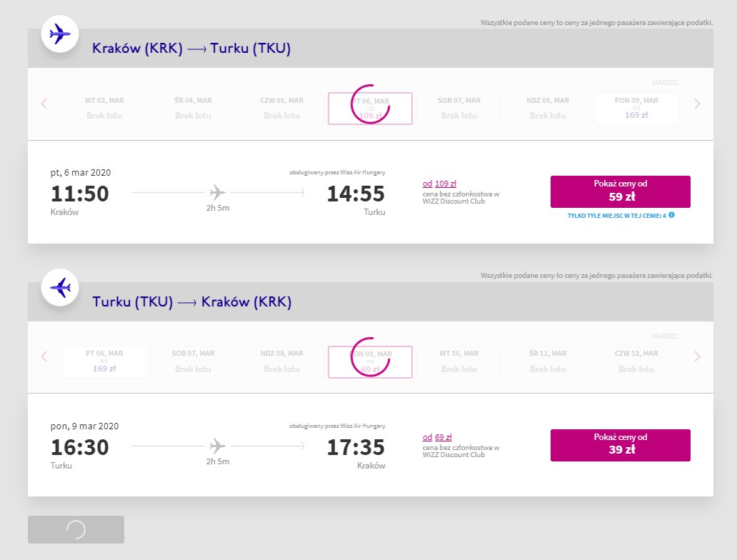The width and height of the screenshot is (737, 560).
Task: Select return date PON 09, MAR
Action: click(x=371, y=361)
